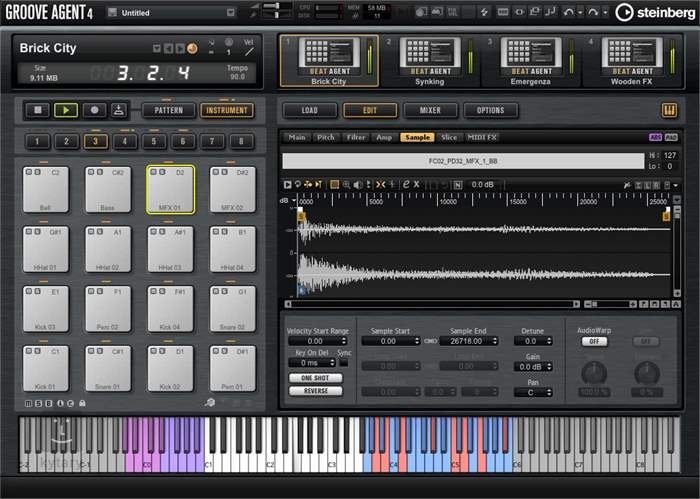Click the piano keyboard icon at top right
700x499 pixels.
click(669, 110)
